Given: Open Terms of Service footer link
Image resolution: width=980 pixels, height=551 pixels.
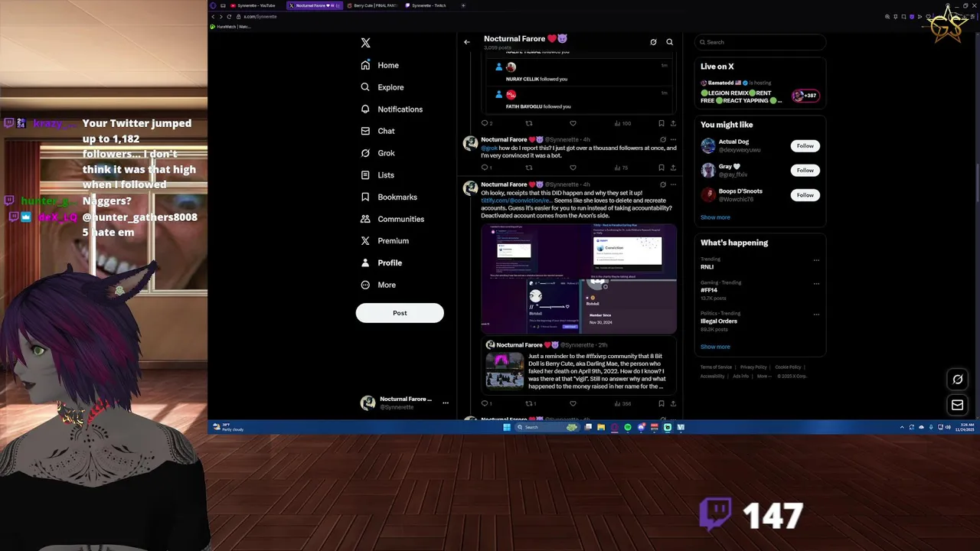Looking at the screenshot, I should (x=716, y=367).
